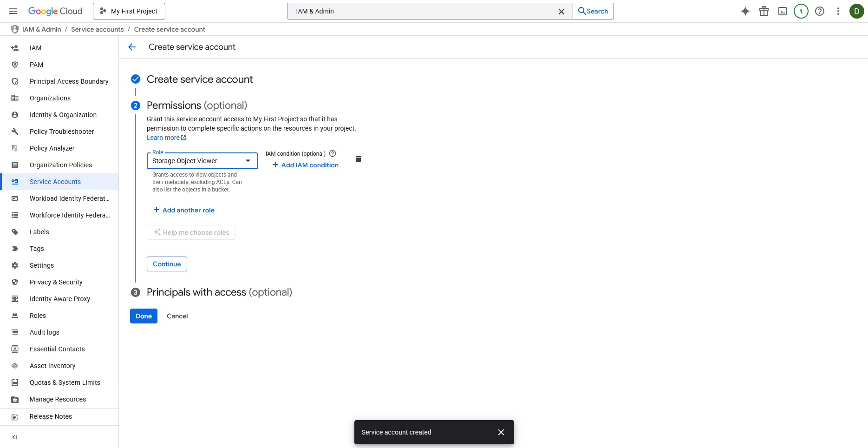Open notifications badge showing 1

coord(801,11)
